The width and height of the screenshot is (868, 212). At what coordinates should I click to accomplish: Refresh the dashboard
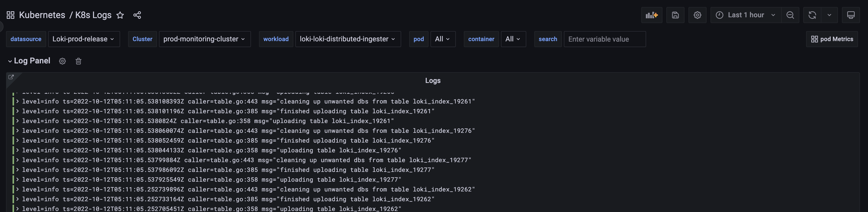pyautogui.click(x=812, y=15)
